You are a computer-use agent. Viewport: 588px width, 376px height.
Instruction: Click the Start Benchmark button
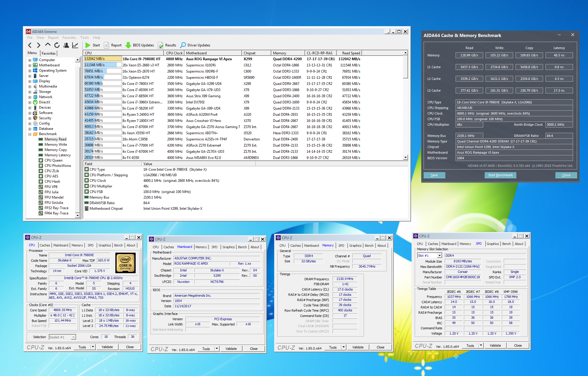tap(500, 175)
